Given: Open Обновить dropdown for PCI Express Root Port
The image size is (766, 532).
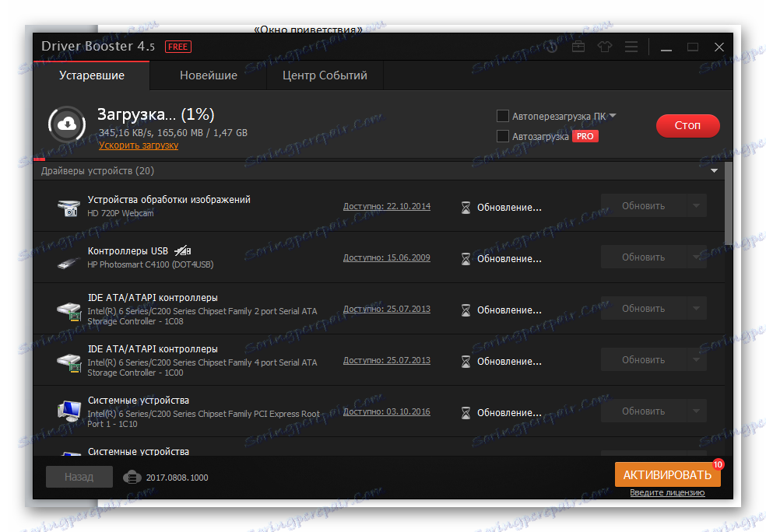Looking at the screenshot, I should 697,411.
